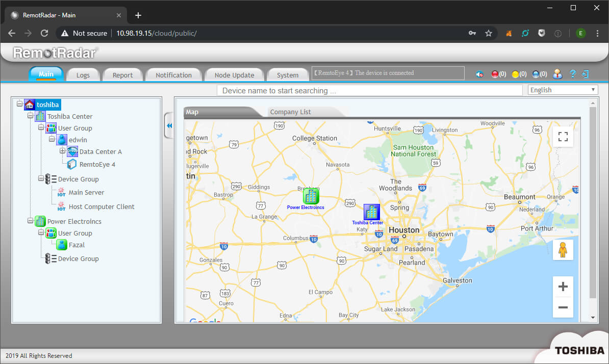Open help via the question mark icon

(x=573, y=74)
